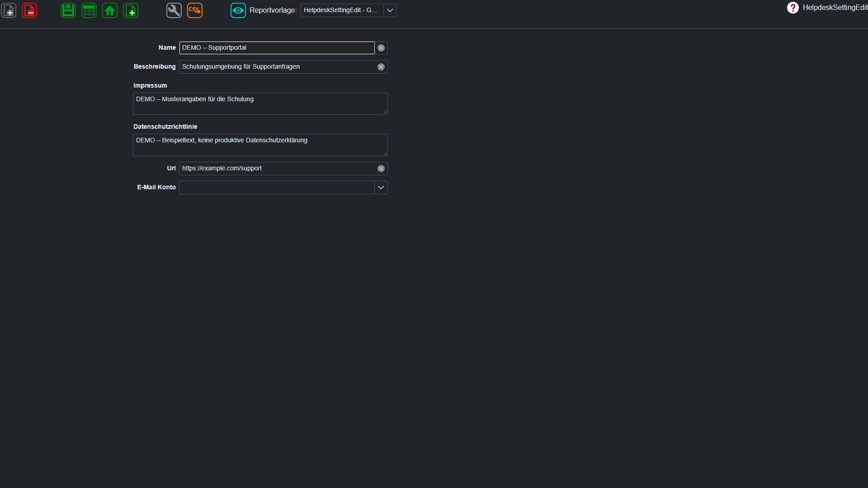Screen dimensions: 868x488
Task: Click the teal eye report preview icon
Action: click(x=238, y=10)
